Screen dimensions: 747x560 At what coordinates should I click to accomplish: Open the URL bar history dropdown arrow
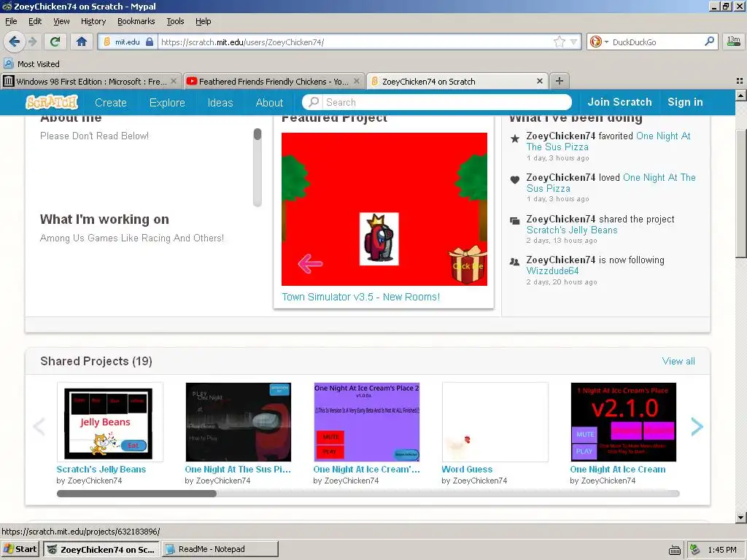point(573,42)
